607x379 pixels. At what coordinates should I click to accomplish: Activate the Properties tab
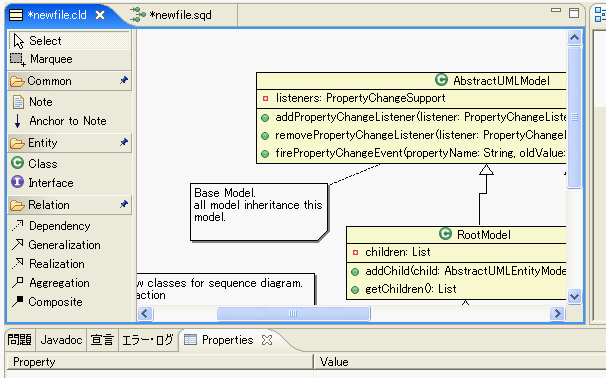219,340
